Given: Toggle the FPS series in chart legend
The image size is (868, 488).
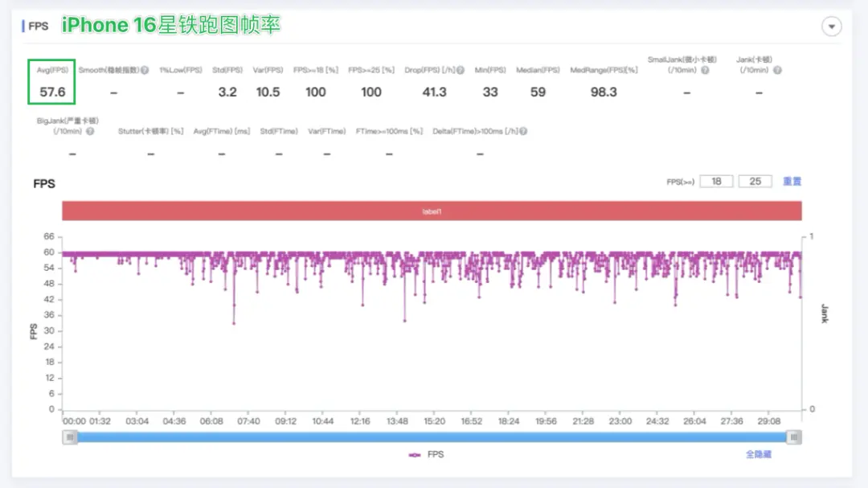Looking at the screenshot, I should point(426,455).
